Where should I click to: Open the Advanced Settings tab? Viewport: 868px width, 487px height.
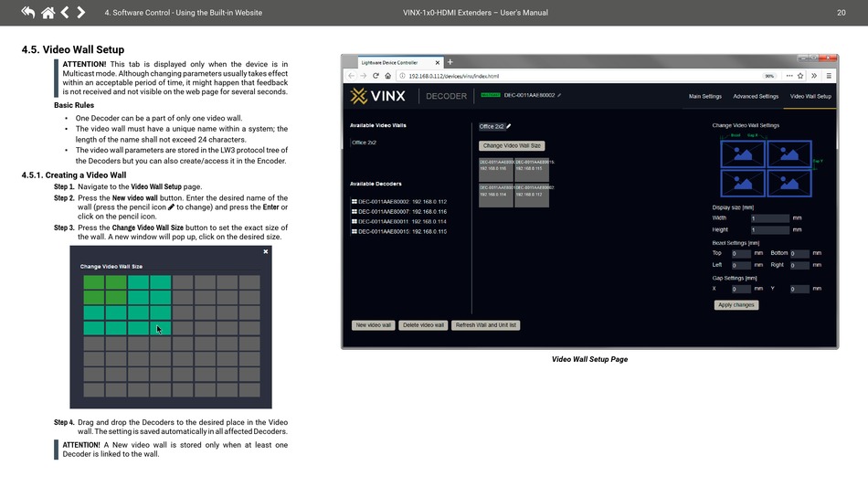point(756,96)
